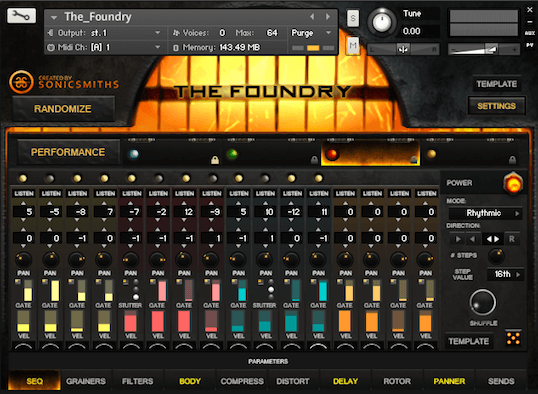Click the pitch value field showing 11
The image size is (538, 394).
(x=319, y=212)
